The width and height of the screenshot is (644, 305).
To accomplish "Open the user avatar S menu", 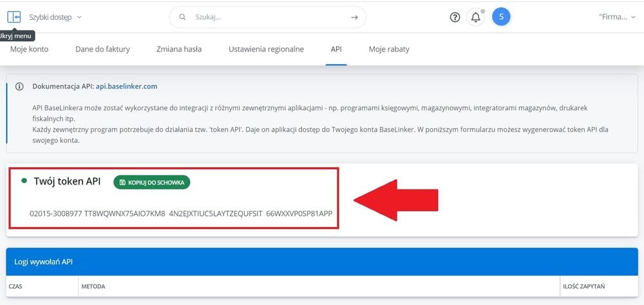I will [501, 17].
